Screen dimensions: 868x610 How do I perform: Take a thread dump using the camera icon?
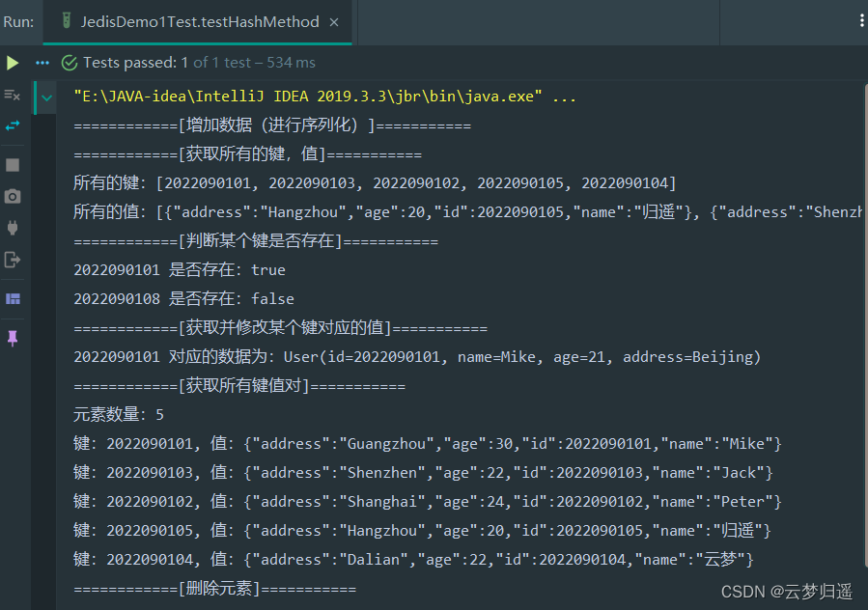(x=13, y=195)
